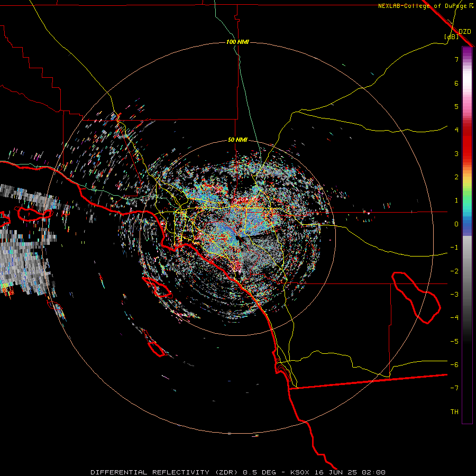The image size is (476, 476).
Task: Select the 2 value on the dB scale
Action: pyautogui.click(x=456, y=177)
